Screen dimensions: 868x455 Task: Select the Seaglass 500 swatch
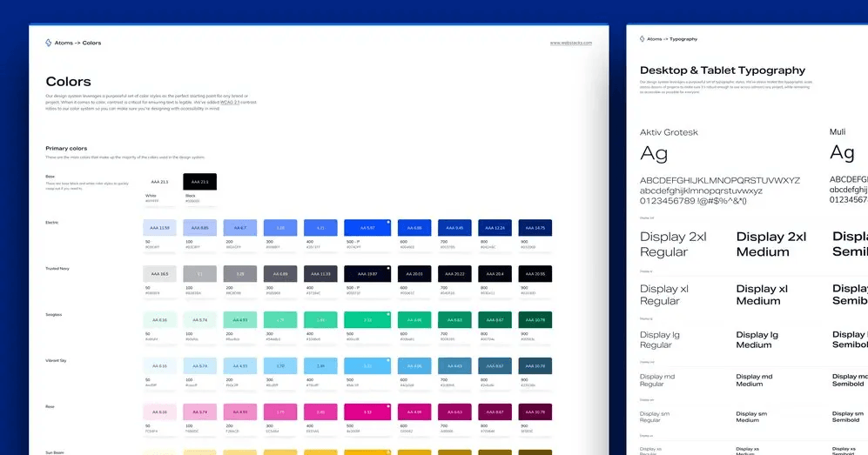pos(367,320)
